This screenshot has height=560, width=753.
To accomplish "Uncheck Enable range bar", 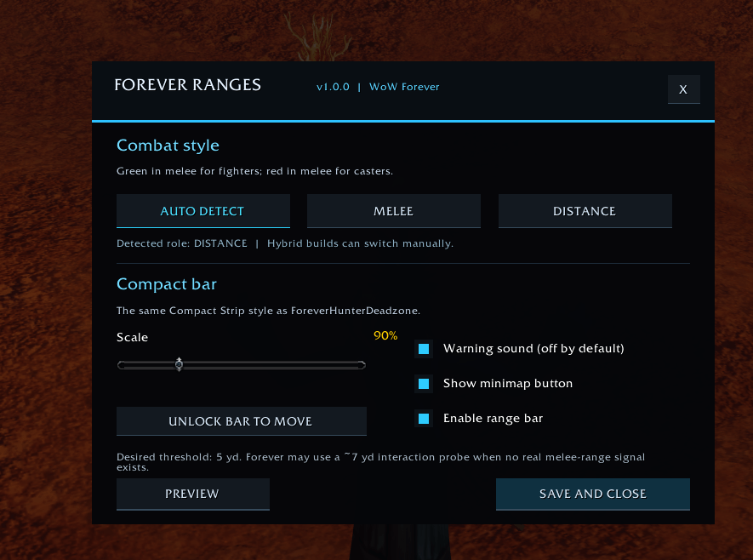I will pos(424,419).
